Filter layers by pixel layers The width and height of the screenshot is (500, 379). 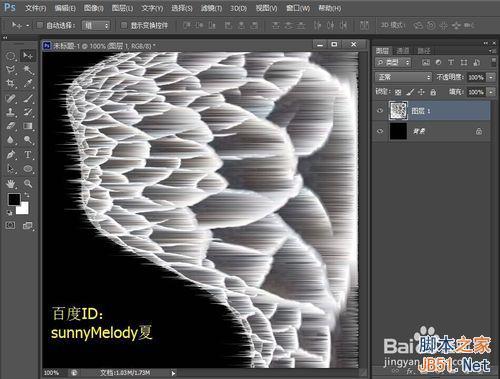point(426,62)
